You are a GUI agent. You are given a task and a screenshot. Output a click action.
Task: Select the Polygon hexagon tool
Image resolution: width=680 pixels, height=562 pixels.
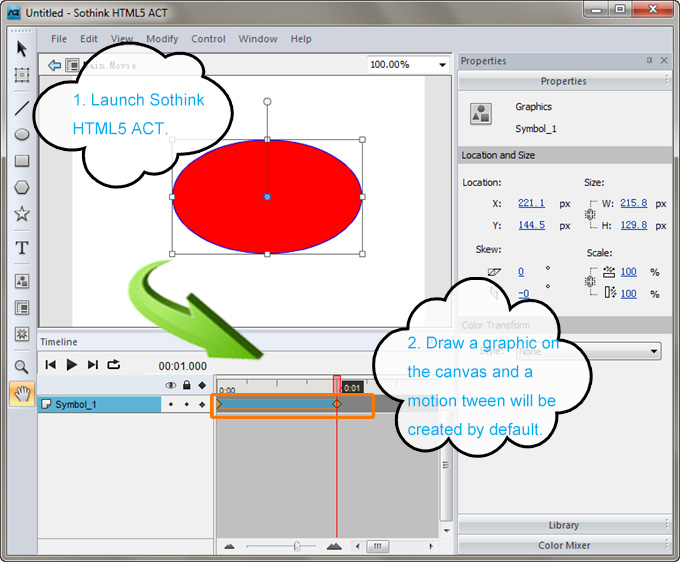click(22, 187)
